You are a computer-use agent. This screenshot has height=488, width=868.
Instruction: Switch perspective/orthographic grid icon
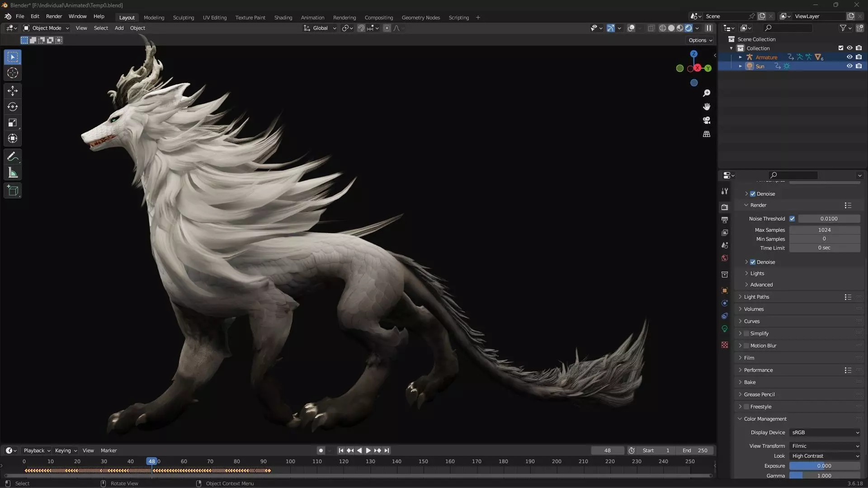pyautogui.click(x=707, y=134)
